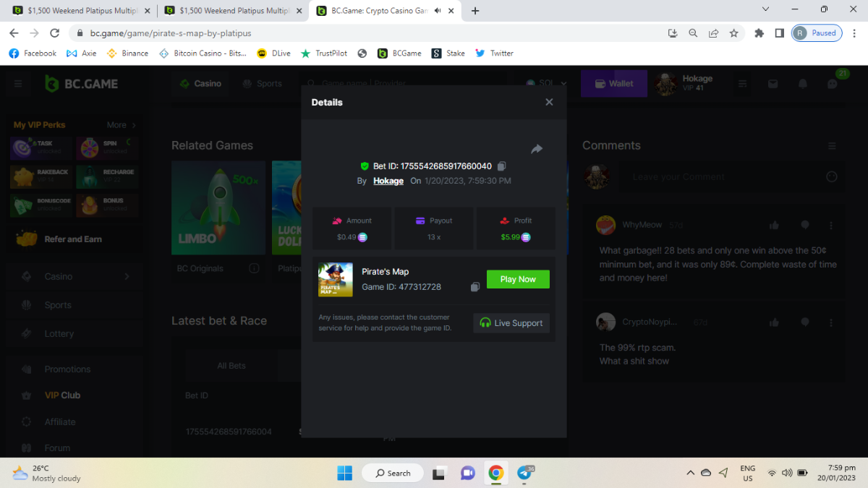Open the Chrome three-dot menu
The height and width of the screenshot is (488, 868).
click(x=854, y=33)
